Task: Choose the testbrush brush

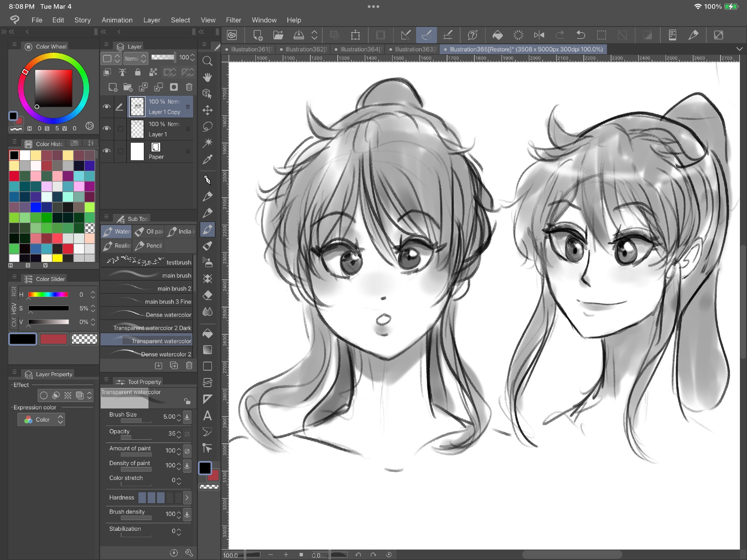Action: click(x=147, y=262)
